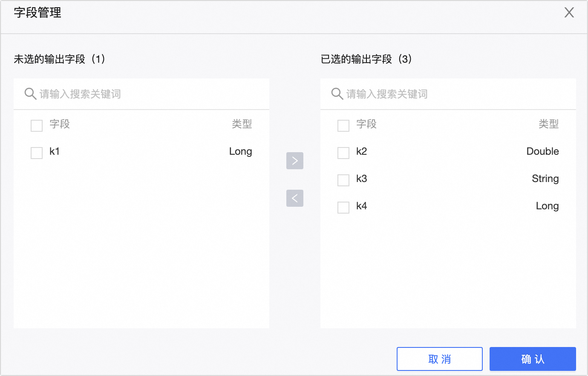The width and height of the screenshot is (588, 376).
Task: Select the k3 field name
Action: pyautogui.click(x=362, y=179)
